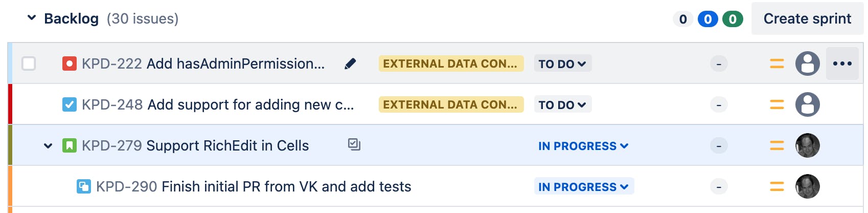Open issue link KPD-279
The width and height of the screenshot is (868, 213).
tap(112, 145)
